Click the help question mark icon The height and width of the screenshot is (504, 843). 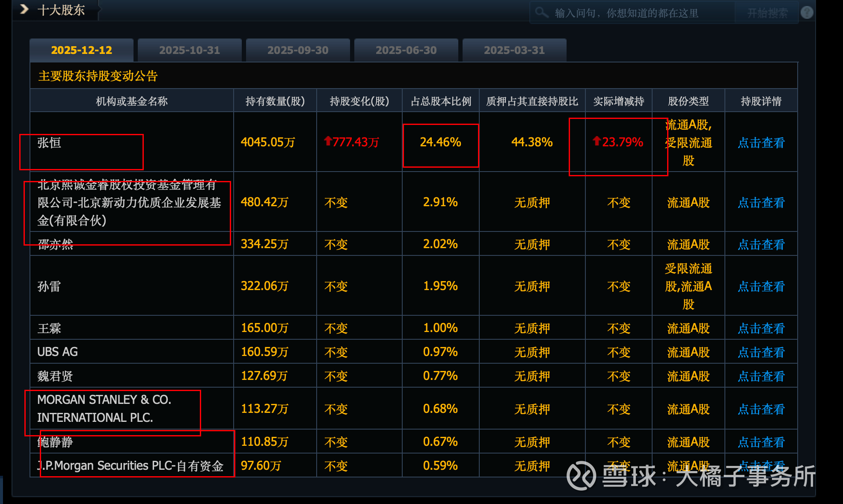[807, 12]
